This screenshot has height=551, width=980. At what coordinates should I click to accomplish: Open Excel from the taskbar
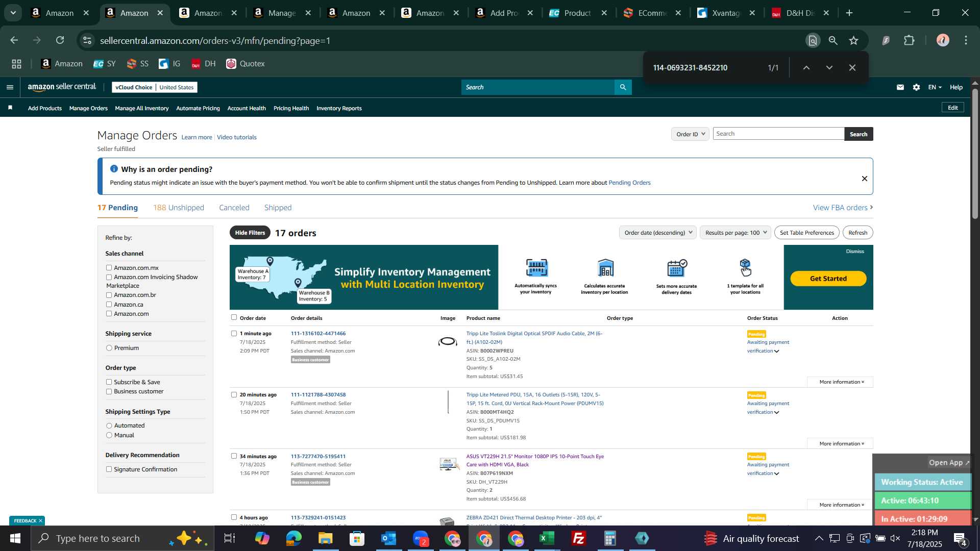(547, 538)
